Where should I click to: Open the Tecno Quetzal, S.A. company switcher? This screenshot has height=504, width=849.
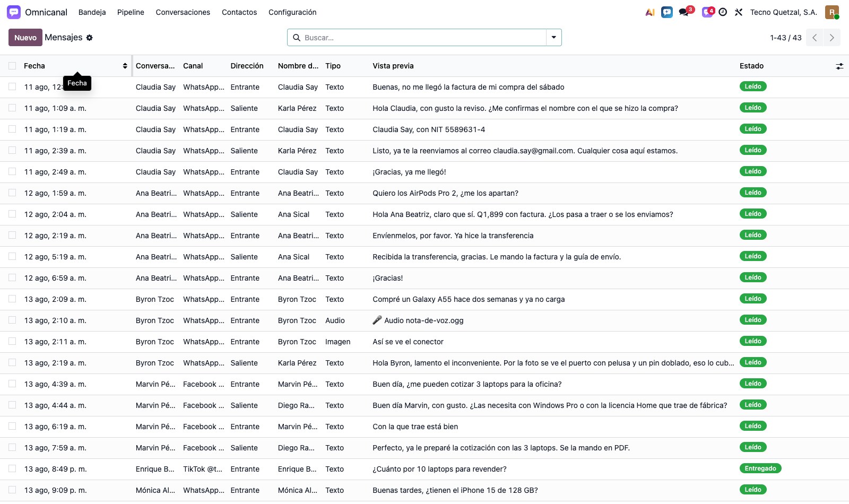pos(783,12)
